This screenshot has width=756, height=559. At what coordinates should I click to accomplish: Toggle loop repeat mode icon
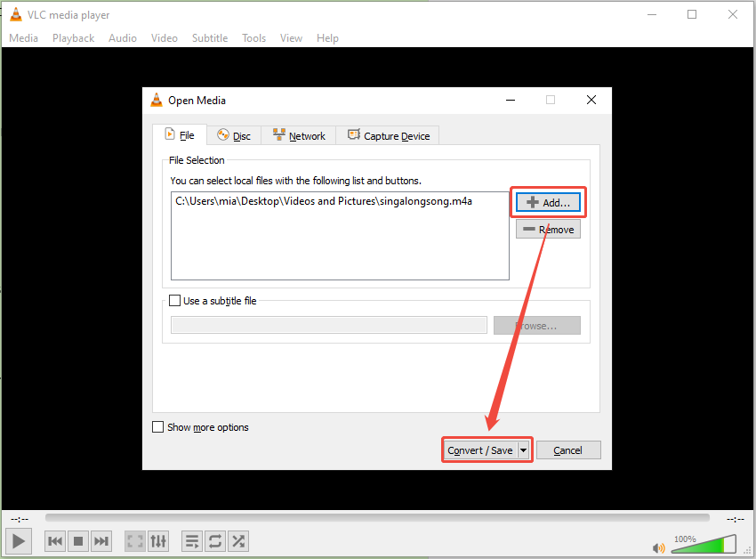click(215, 541)
